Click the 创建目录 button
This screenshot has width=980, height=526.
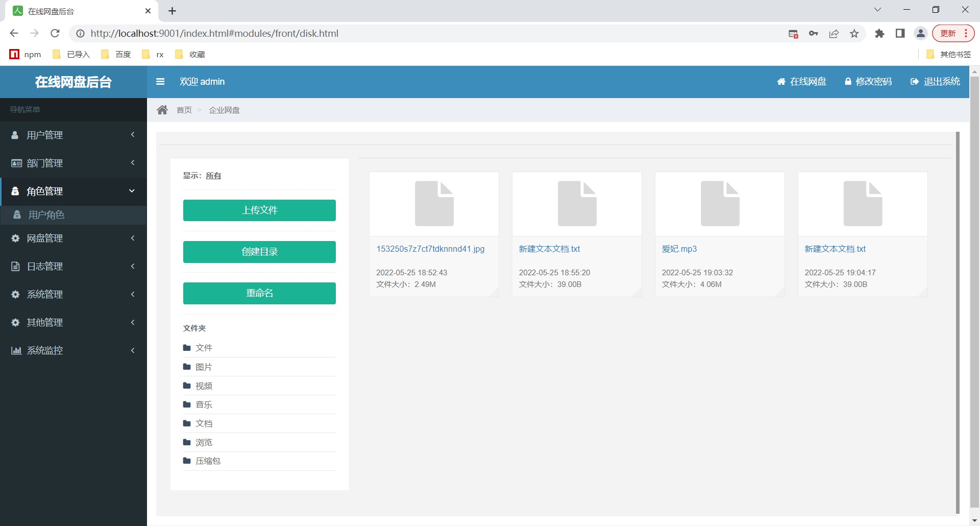coord(259,252)
